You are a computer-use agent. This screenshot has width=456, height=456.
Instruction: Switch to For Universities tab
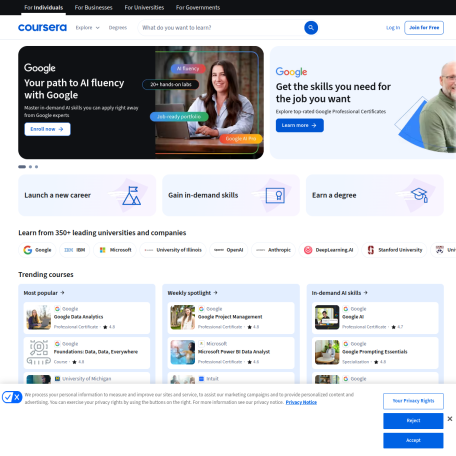pos(144,7)
